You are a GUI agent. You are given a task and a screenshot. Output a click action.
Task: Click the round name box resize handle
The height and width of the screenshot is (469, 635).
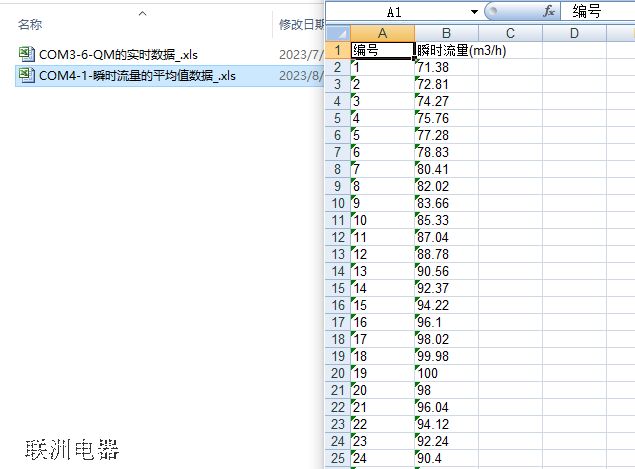[491, 11]
